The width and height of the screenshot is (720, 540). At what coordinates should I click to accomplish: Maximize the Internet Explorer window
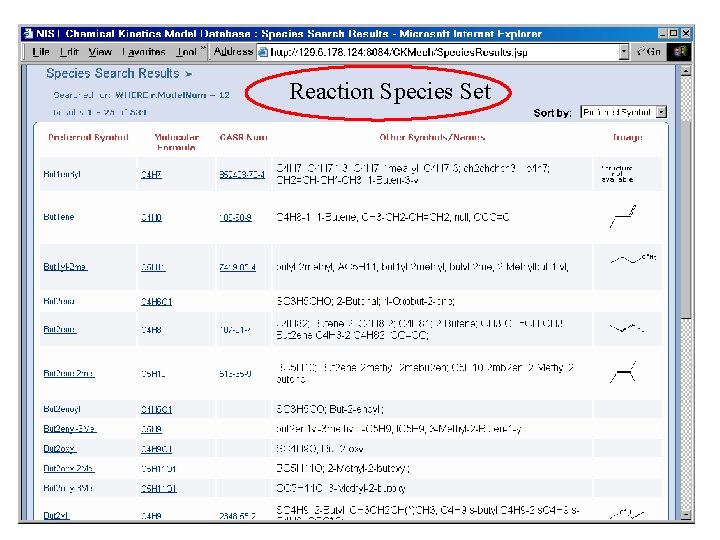(x=673, y=34)
